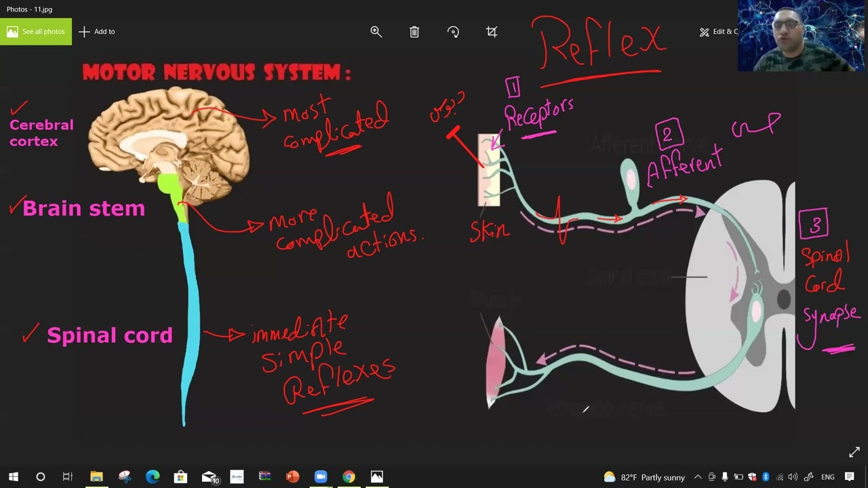Open the Mail app with 10 badge
This screenshot has width=868, height=488.
click(x=210, y=477)
